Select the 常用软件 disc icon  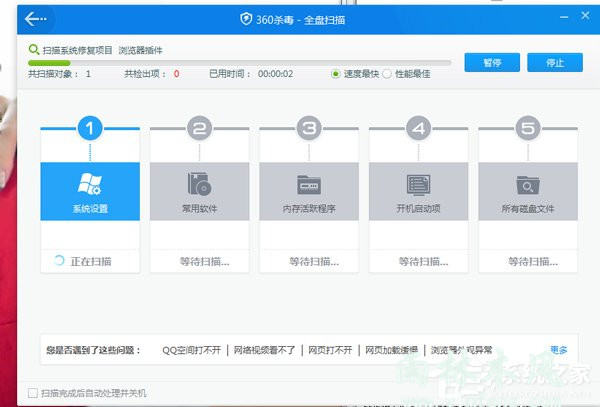click(x=199, y=184)
